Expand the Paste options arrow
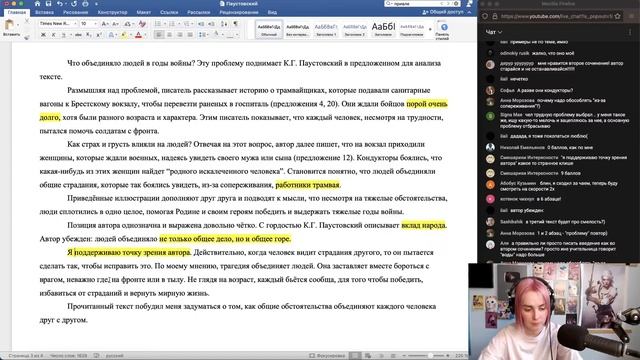This screenshot has width=640, height=360. pos(19,25)
